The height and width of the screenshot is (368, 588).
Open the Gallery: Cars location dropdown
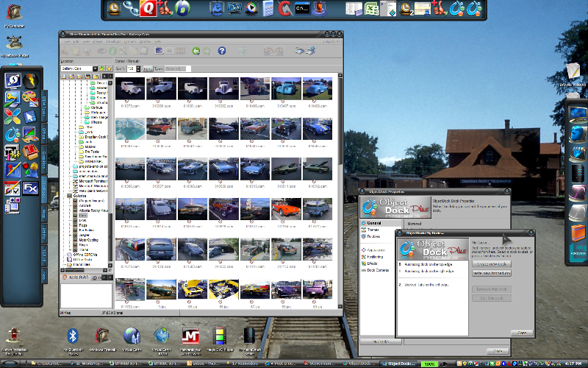pos(96,68)
